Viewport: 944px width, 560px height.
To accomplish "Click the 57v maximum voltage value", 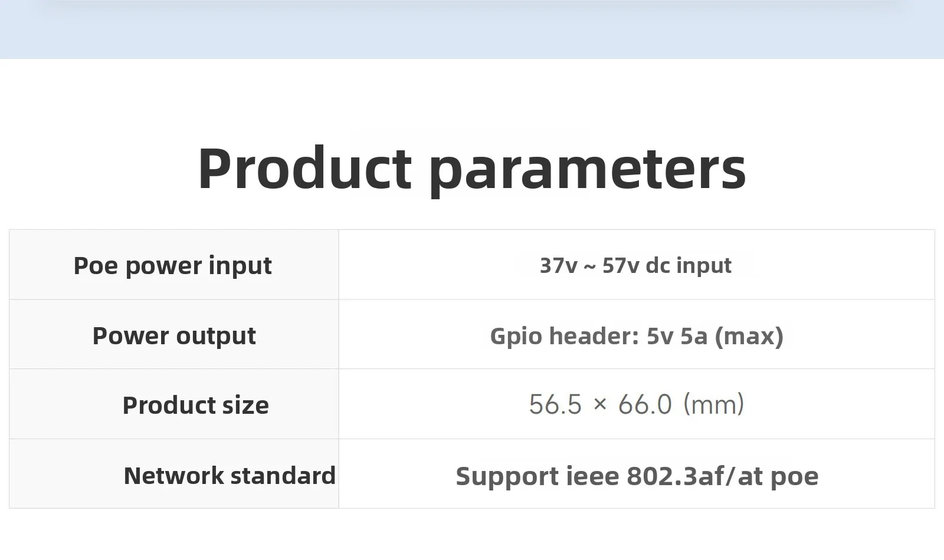I will pos(620,266).
